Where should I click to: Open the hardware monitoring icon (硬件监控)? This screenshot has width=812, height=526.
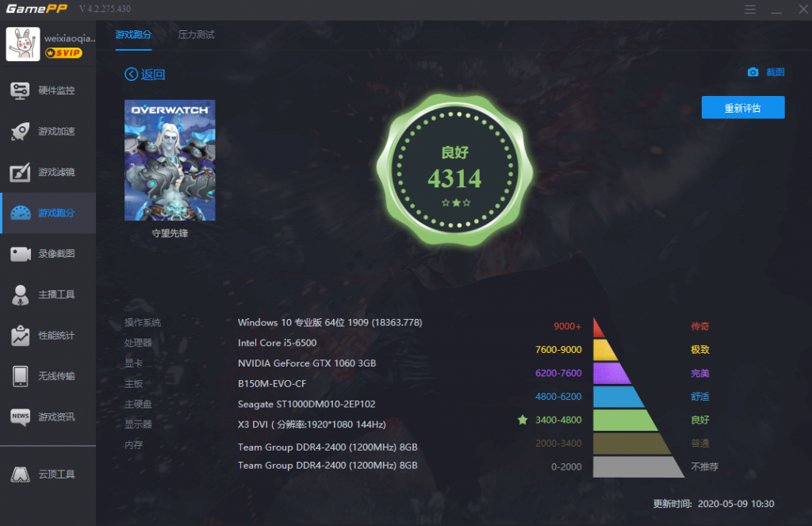click(x=20, y=90)
